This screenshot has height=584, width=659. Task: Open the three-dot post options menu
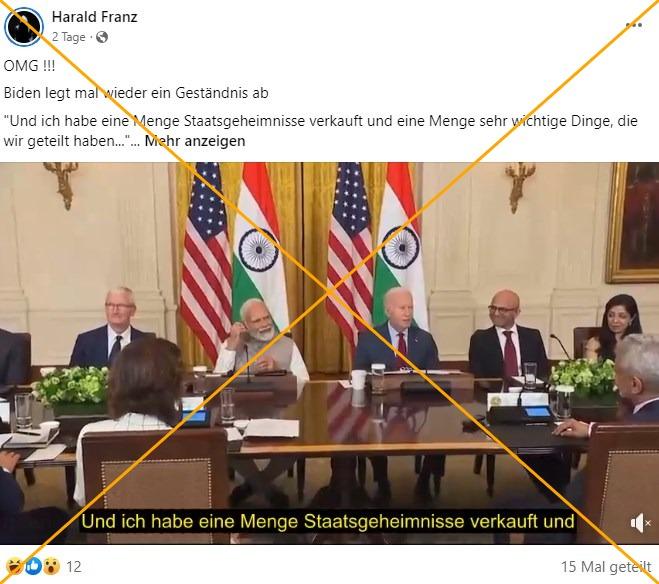(x=633, y=25)
